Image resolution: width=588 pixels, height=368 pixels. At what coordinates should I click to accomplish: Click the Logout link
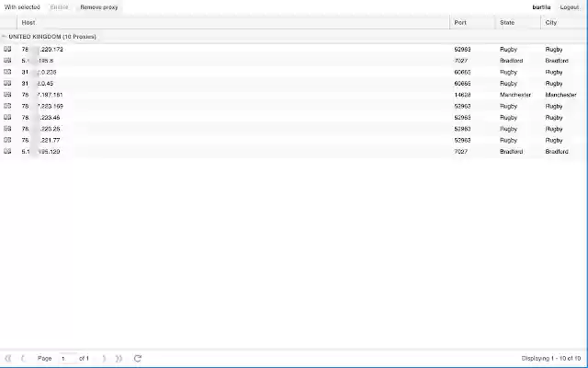[x=570, y=7]
